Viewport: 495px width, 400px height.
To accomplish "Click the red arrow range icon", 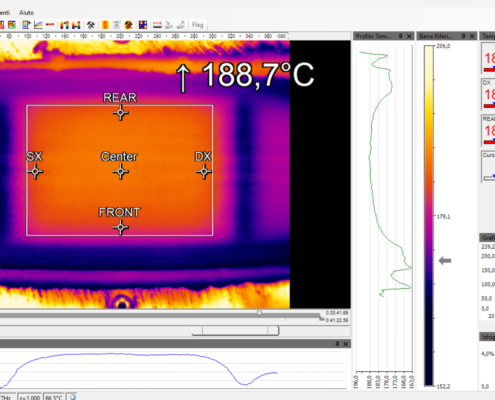I will pyautogui.click(x=157, y=25).
